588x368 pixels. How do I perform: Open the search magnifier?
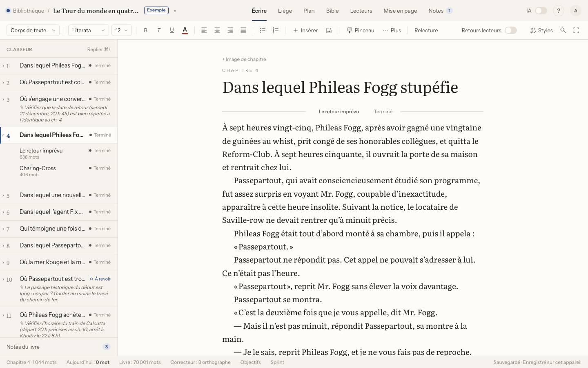(x=563, y=30)
